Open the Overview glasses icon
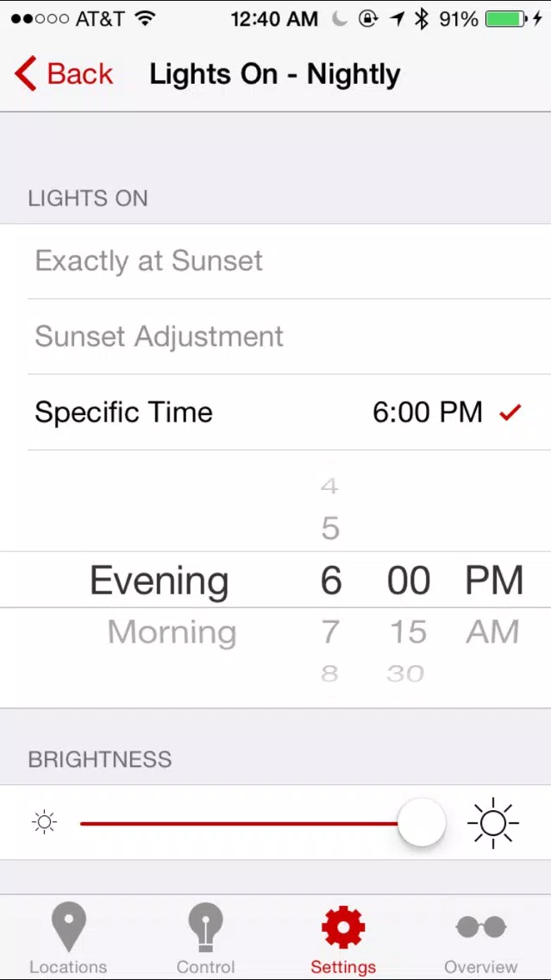 pyautogui.click(x=480, y=927)
